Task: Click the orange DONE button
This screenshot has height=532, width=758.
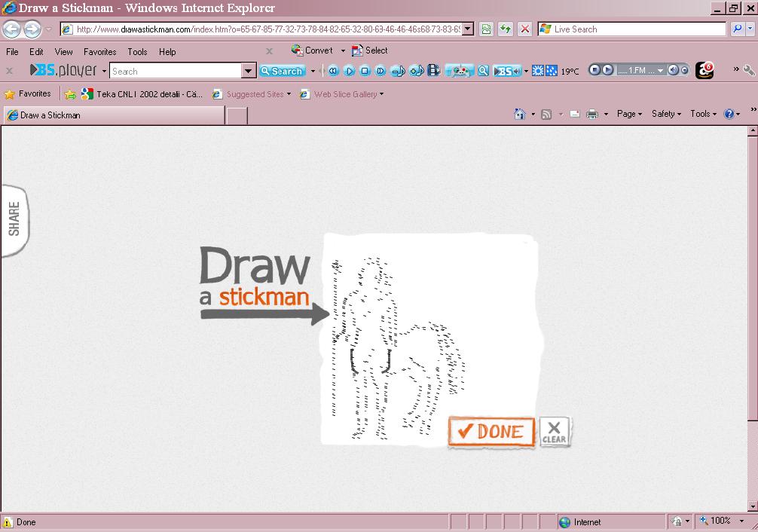Action: pyautogui.click(x=491, y=432)
